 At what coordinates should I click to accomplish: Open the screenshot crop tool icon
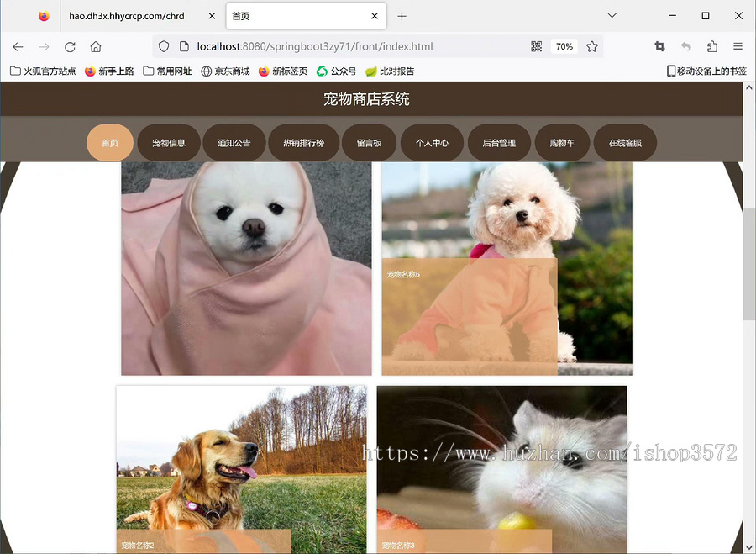pyautogui.click(x=659, y=46)
